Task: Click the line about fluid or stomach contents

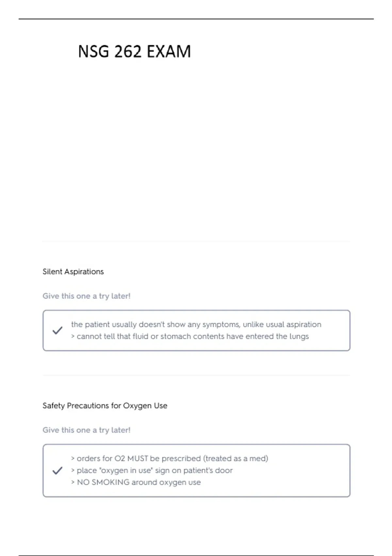Action: 190,336
